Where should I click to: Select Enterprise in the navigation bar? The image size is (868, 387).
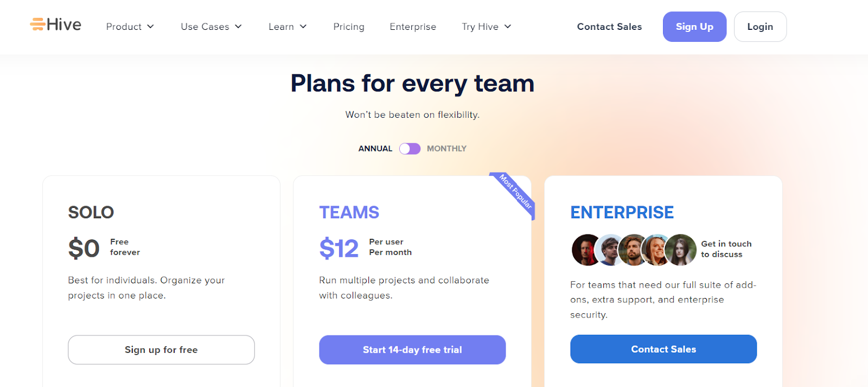click(x=412, y=26)
